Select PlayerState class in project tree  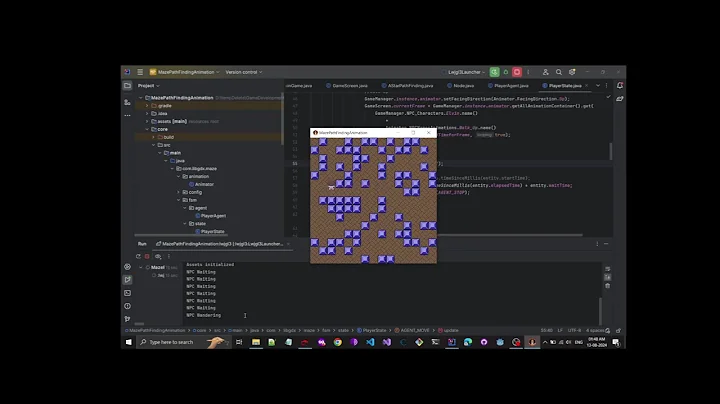coord(209,231)
